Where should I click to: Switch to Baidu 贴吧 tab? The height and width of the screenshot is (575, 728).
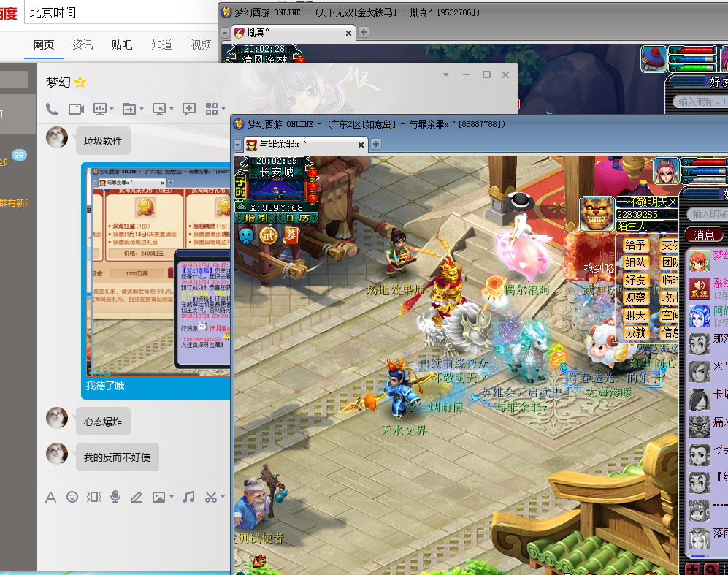click(122, 45)
